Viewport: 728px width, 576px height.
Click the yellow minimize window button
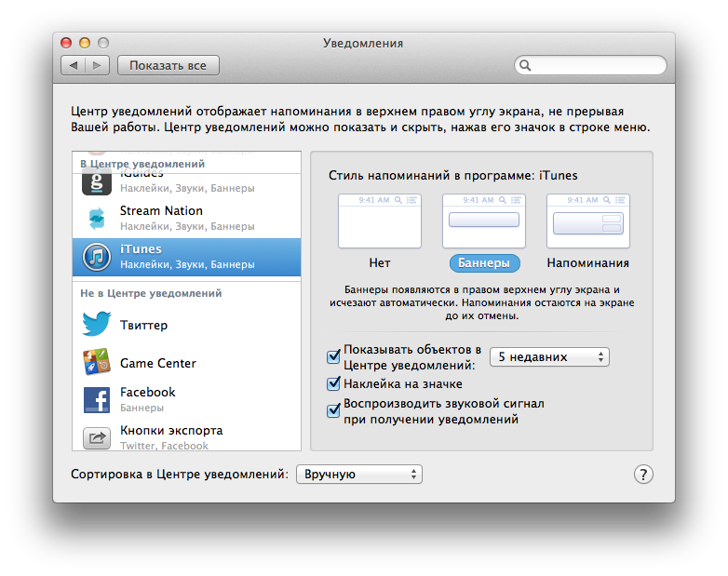[85, 43]
